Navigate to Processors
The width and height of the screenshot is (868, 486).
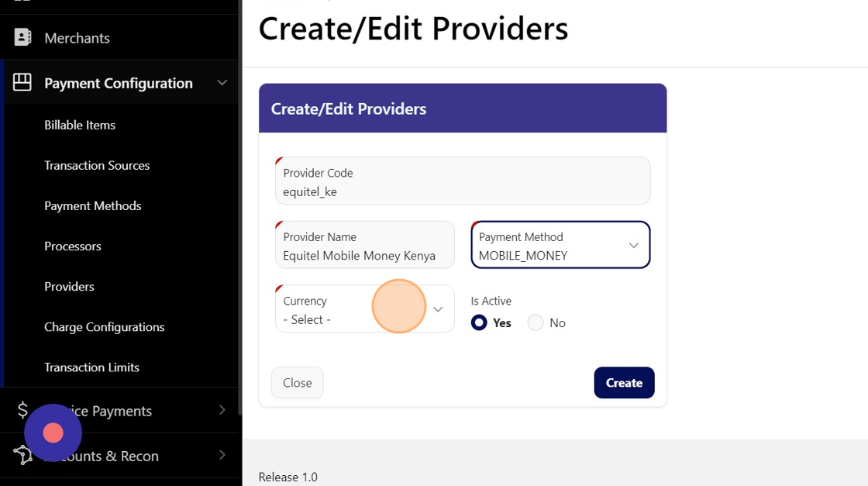point(73,246)
